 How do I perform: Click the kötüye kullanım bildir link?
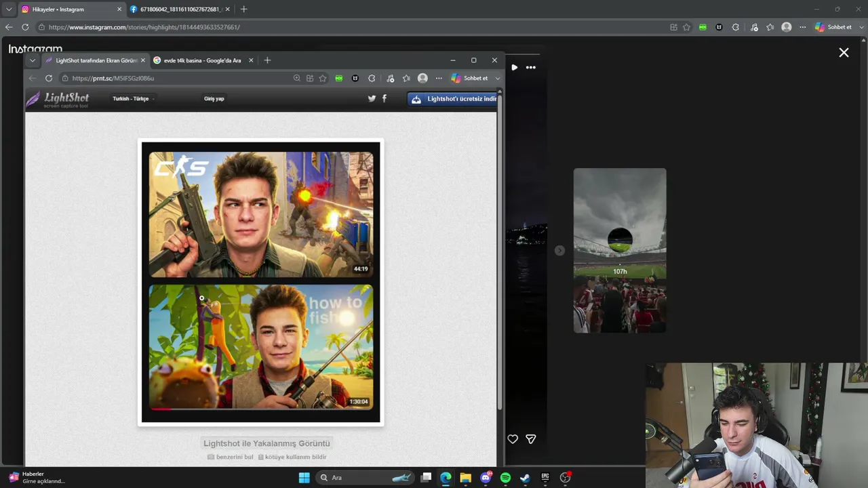tap(292, 457)
